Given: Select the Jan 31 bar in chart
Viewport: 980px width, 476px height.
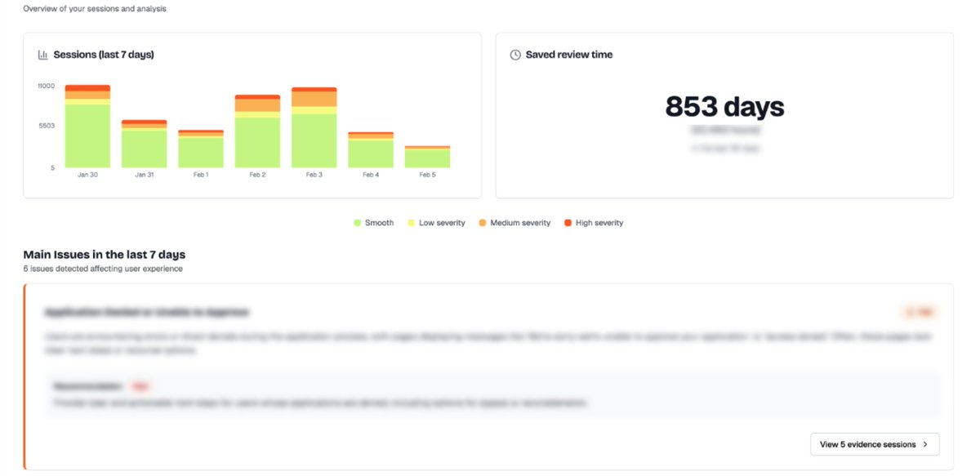Looking at the screenshot, I should [x=145, y=144].
